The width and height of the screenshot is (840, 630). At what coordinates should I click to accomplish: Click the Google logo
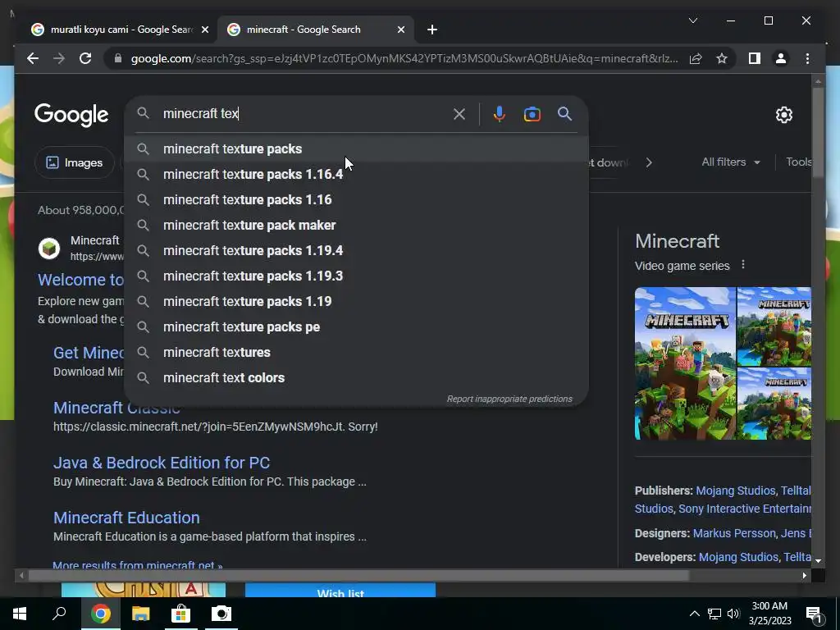tap(71, 115)
